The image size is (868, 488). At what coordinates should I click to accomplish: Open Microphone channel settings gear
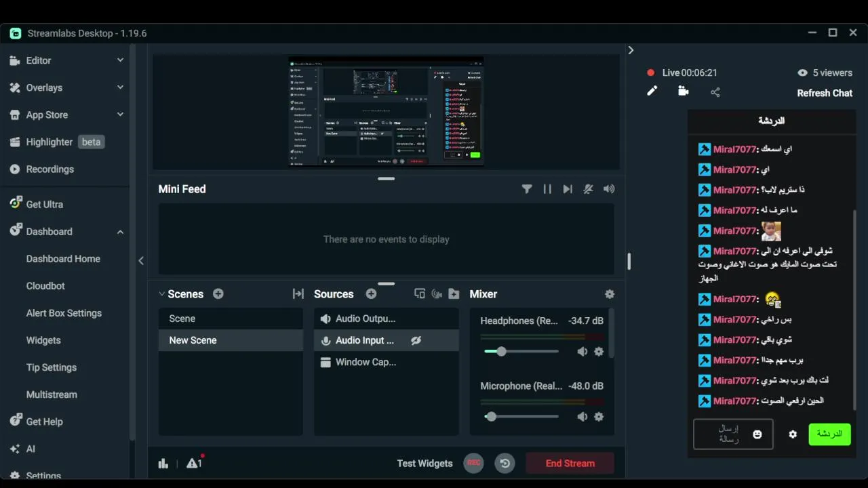(x=599, y=416)
